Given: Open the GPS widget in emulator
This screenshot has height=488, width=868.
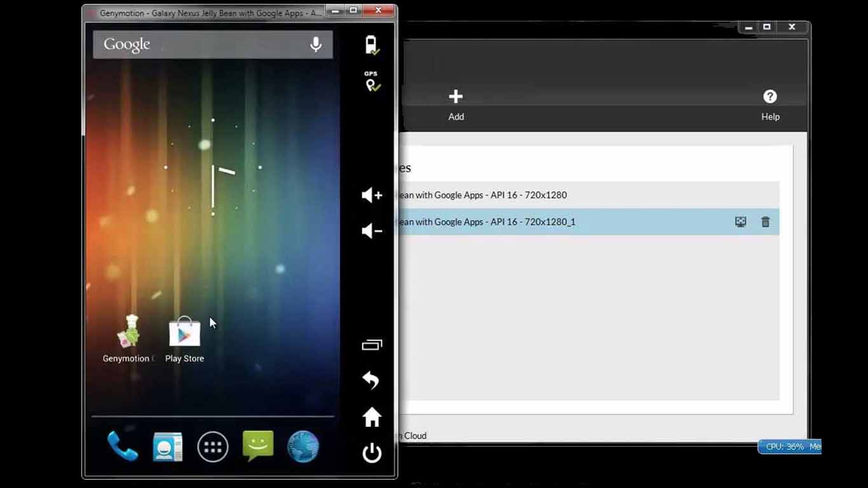Looking at the screenshot, I should point(372,81).
